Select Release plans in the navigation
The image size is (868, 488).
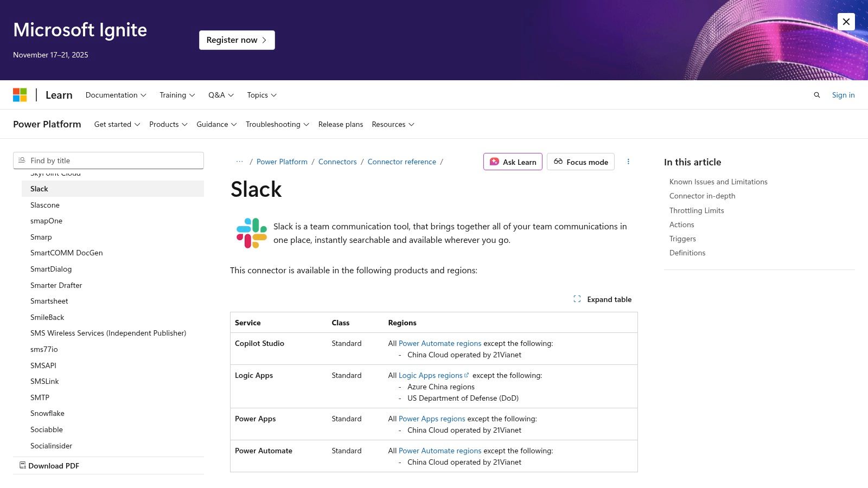pos(341,124)
